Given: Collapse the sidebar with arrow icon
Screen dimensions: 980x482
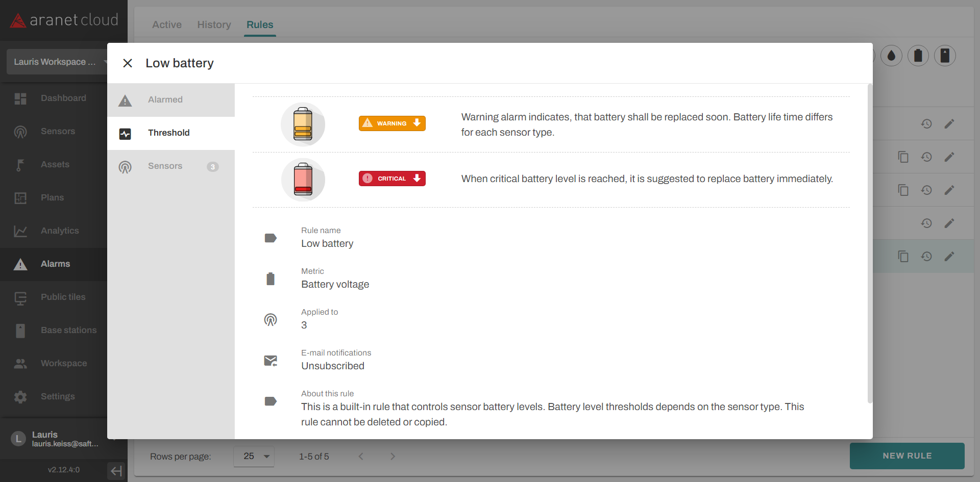Looking at the screenshot, I should tap(116, 470).
